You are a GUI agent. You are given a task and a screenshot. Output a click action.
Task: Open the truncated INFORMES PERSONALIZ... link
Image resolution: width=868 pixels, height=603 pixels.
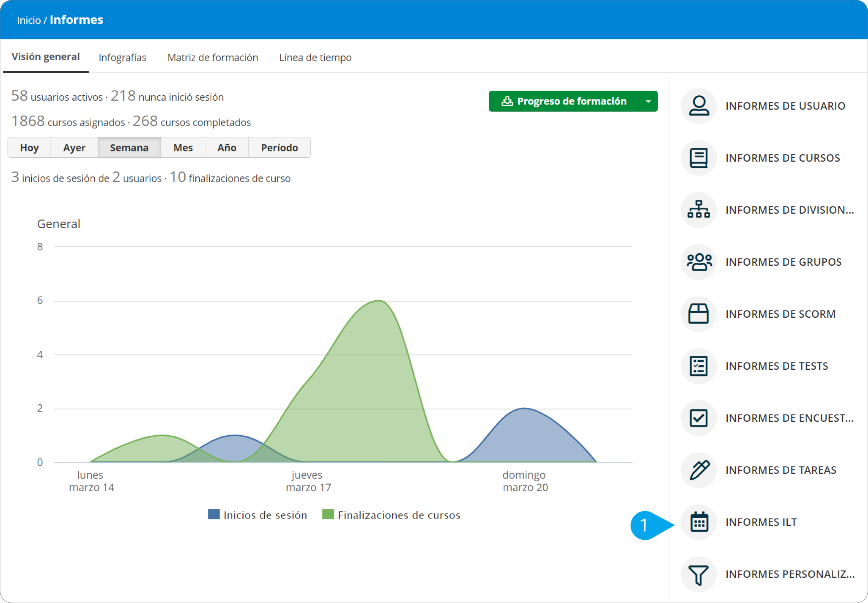[x=790, y=574]
